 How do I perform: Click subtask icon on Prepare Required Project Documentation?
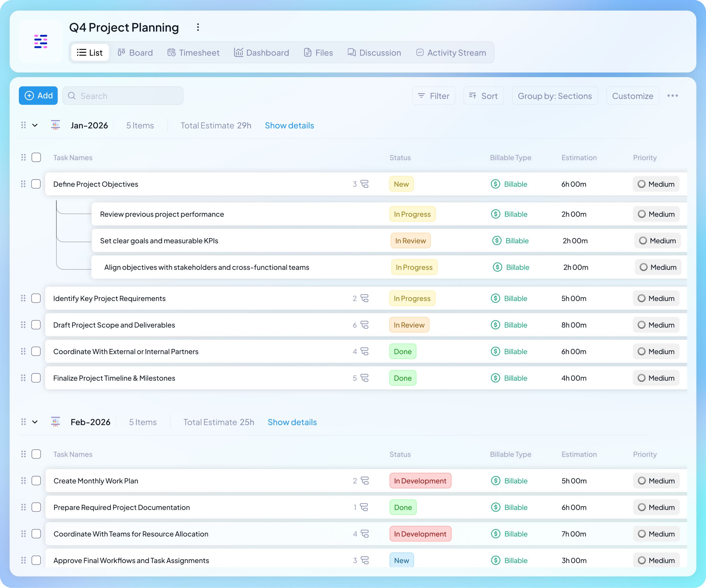click(x=364, y=507)
